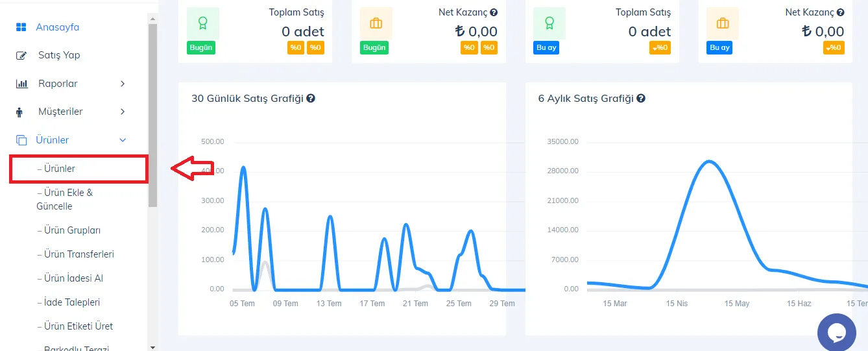The height and width of the screenshot is (351, 868).
Task: Click the Ürünler parent menu label
Action: point(52,140)
